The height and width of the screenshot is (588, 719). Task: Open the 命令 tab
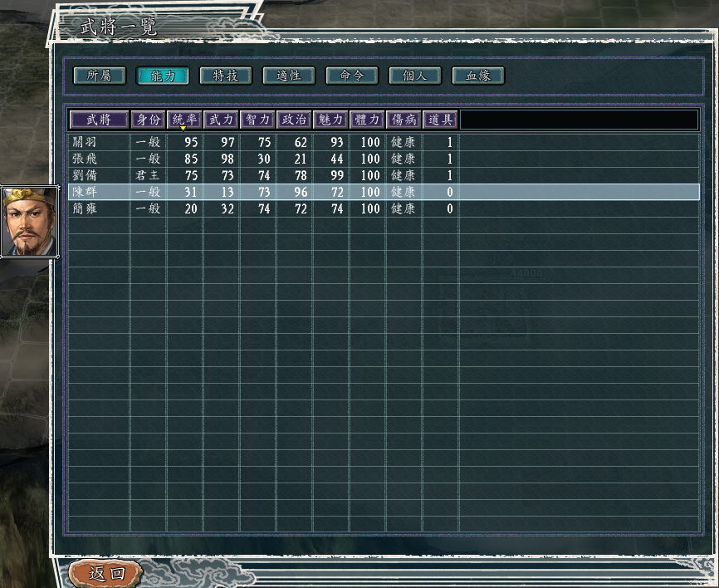352,76
